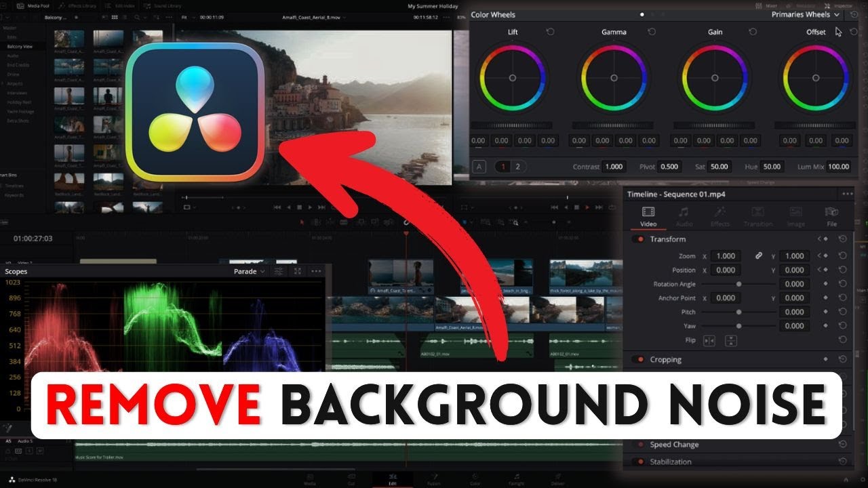Select color page option 2
The image size is (868, 488).
(518, 167)
